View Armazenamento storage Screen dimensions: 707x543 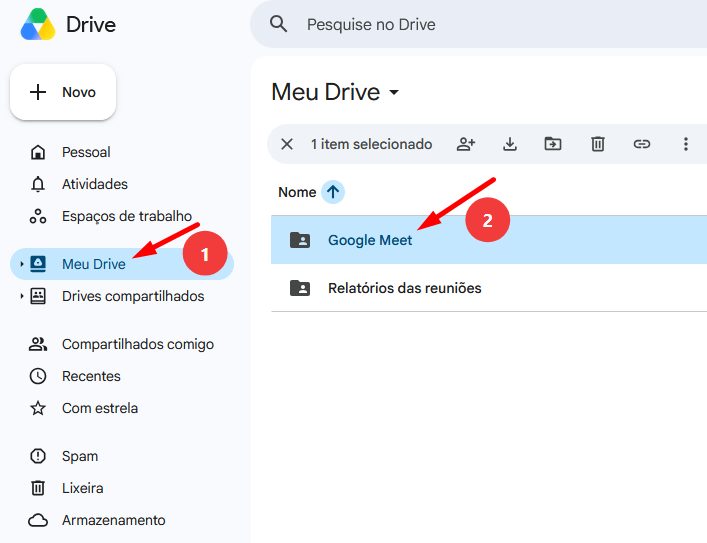tap(122, 520)
